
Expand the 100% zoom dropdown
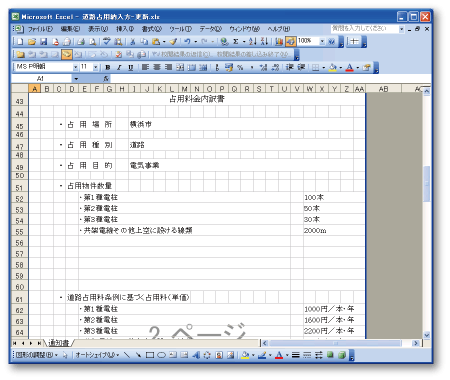click(322, 42)
